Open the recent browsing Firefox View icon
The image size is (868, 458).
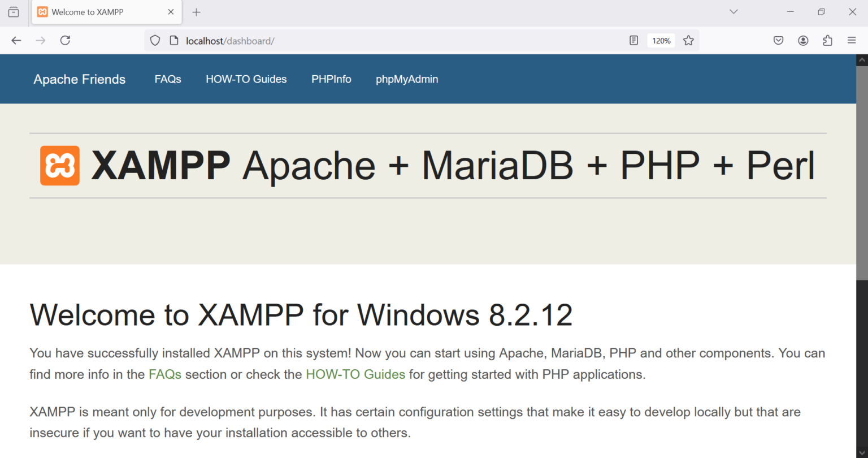(x=14, y=12)
